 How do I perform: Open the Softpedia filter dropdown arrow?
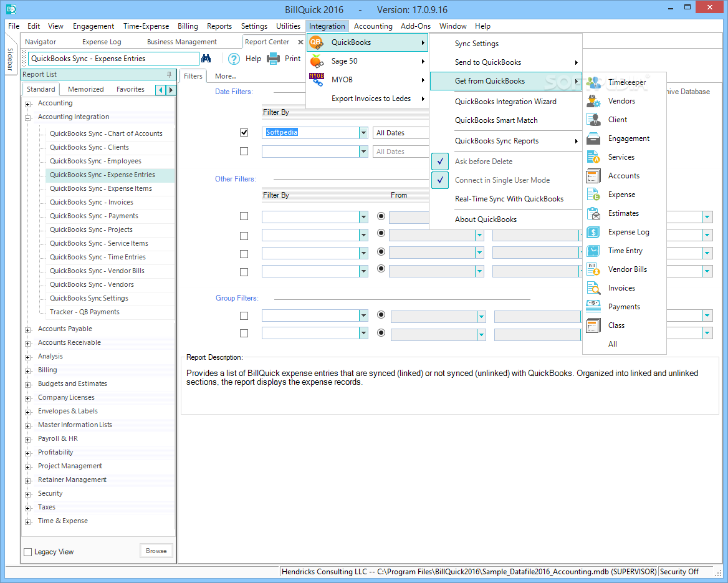click(x=363, y=133)
